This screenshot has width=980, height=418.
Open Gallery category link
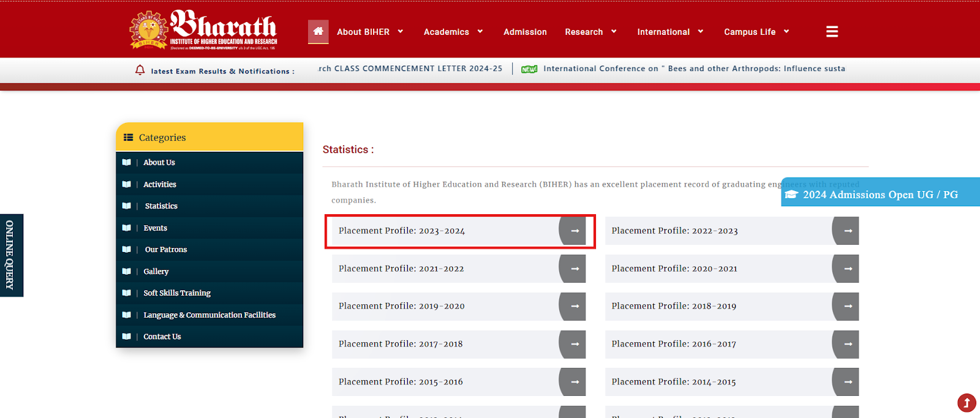[x=156, y=271]
